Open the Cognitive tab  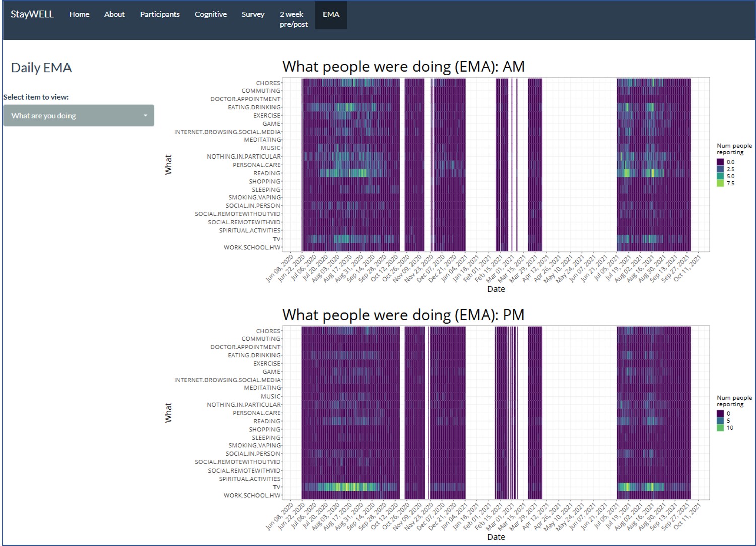[x=211, y=14]
